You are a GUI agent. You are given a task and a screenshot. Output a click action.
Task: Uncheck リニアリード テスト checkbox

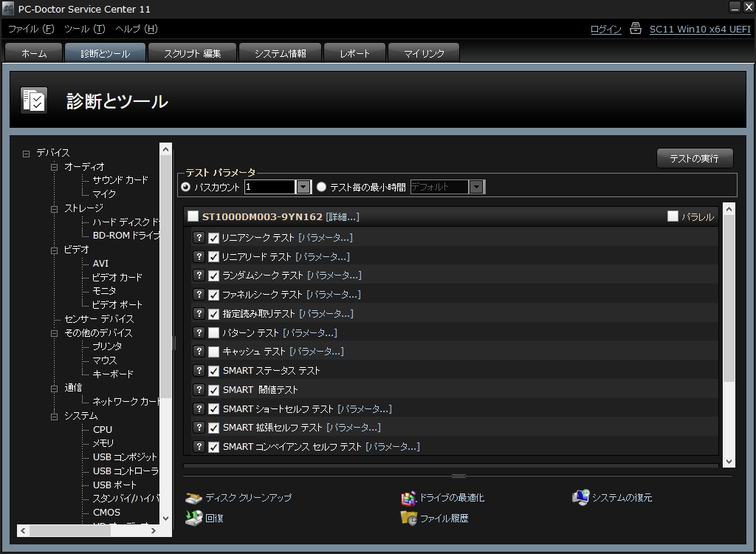(213, 257)
